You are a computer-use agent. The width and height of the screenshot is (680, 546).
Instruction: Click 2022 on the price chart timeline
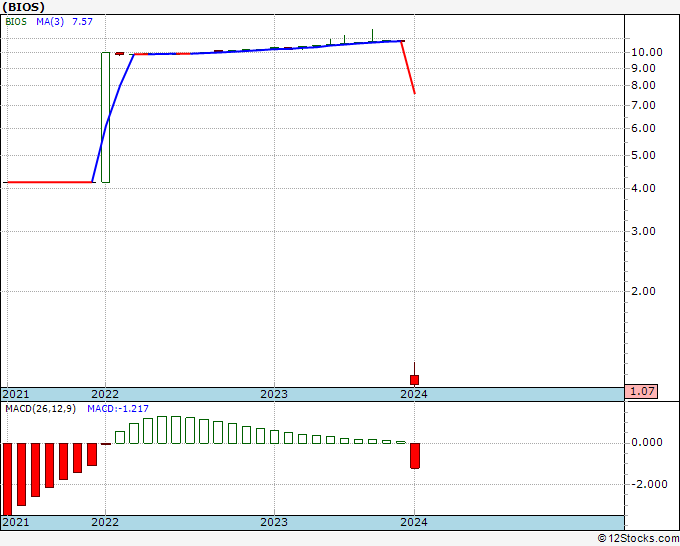(x=105, y=394)
